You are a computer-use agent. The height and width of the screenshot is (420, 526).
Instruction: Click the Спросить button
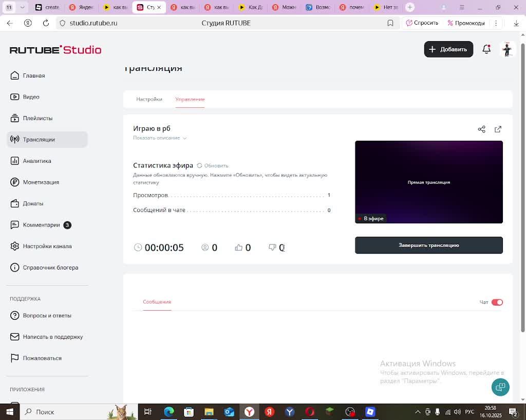tap(422, 23)
